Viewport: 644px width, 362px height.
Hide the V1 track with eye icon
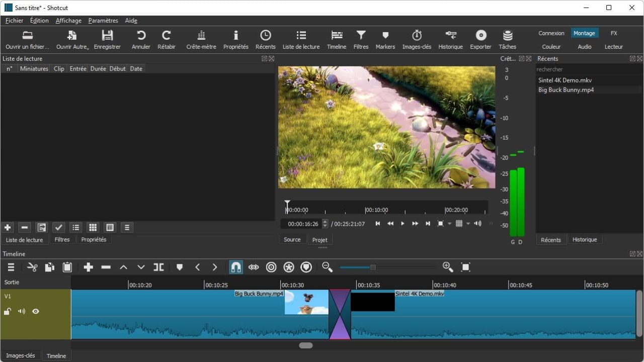pyautogui.click(x=36, y=312)
